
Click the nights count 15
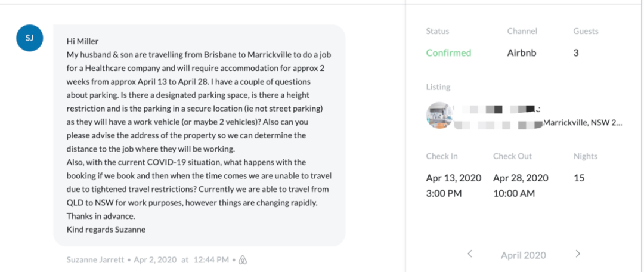click(x=579, y=178)
